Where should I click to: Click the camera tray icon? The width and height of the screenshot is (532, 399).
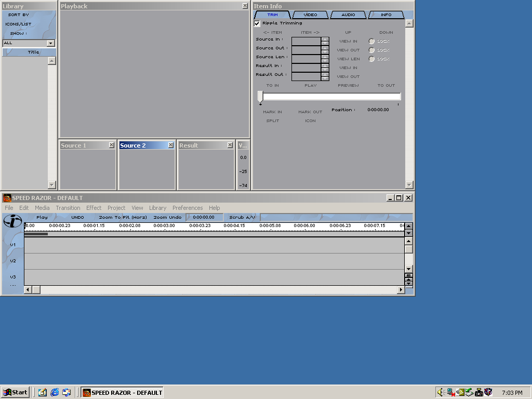pyautogui.click(x=478, y=393)
